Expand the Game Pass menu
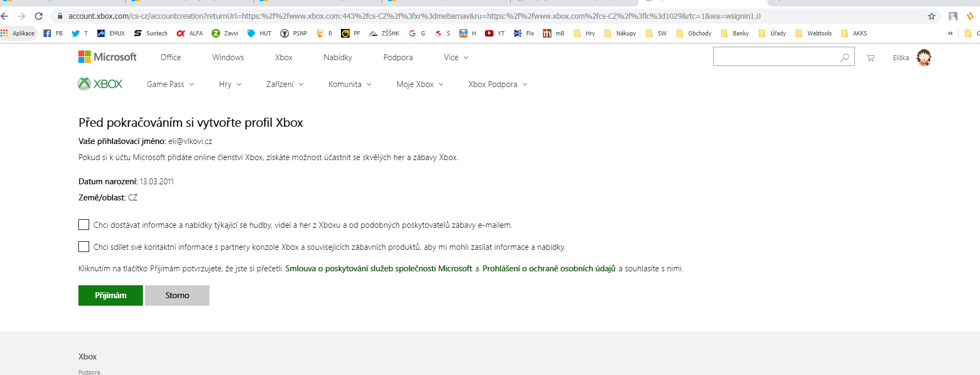The image size is (980, 375). coord(170,84)
